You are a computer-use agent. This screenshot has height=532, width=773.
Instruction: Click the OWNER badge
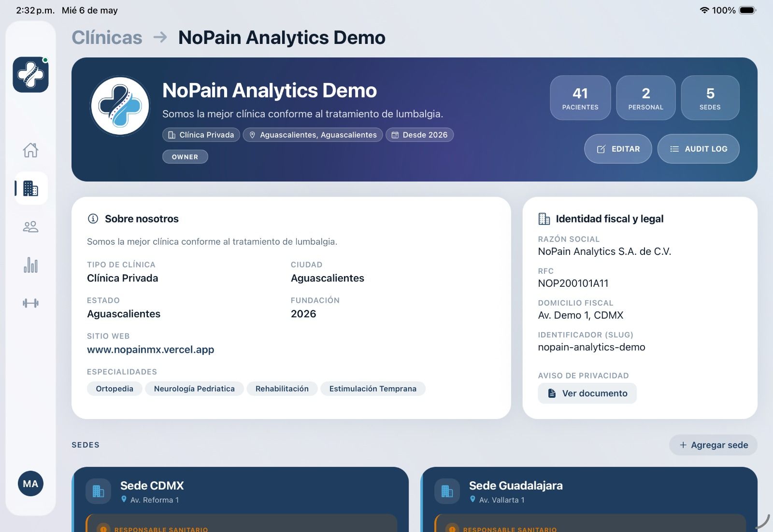pos(185,157)
